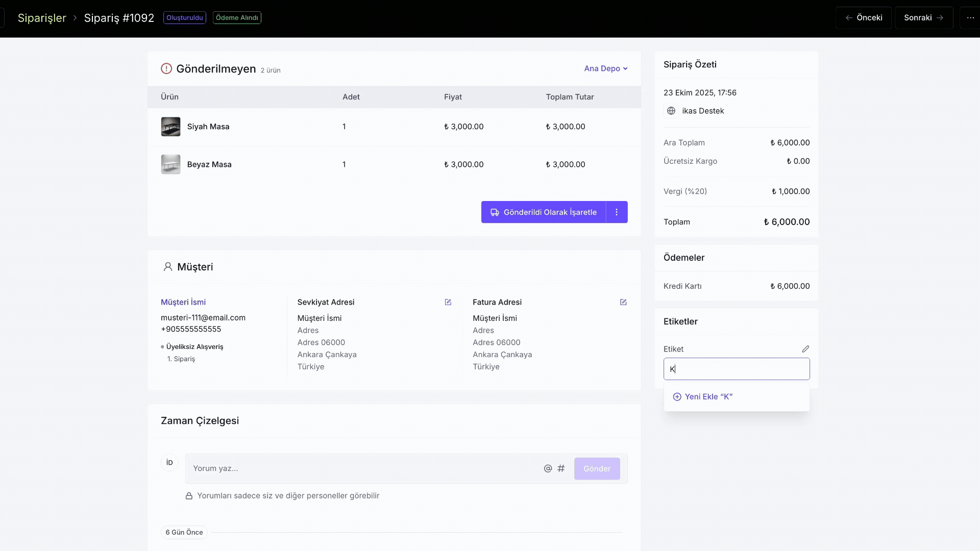Click the globe icon beside ikas Destek
This screenshot has width=980, height=551.
(671, 111)
